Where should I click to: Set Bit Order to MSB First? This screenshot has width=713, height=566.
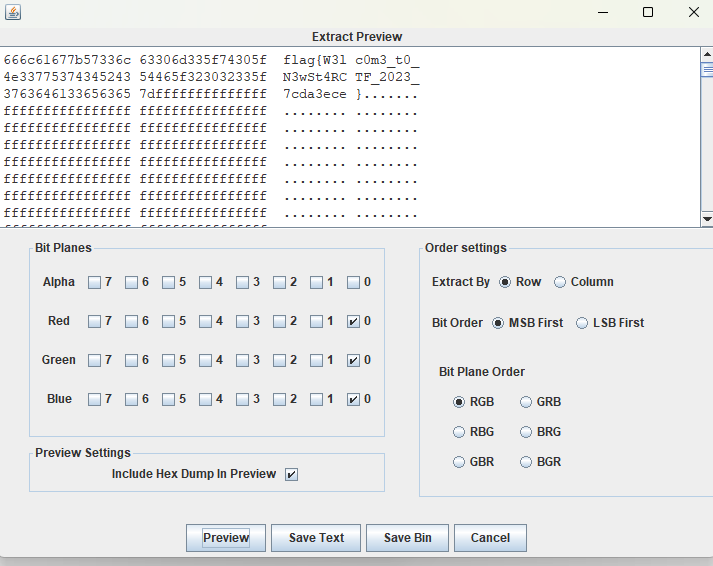click(498, 323)
